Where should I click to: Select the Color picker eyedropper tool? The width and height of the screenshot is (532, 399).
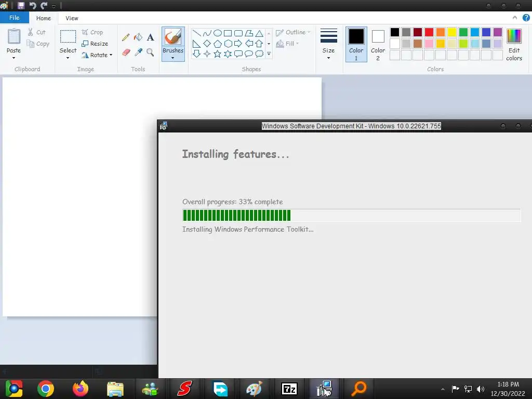[138, 52]
